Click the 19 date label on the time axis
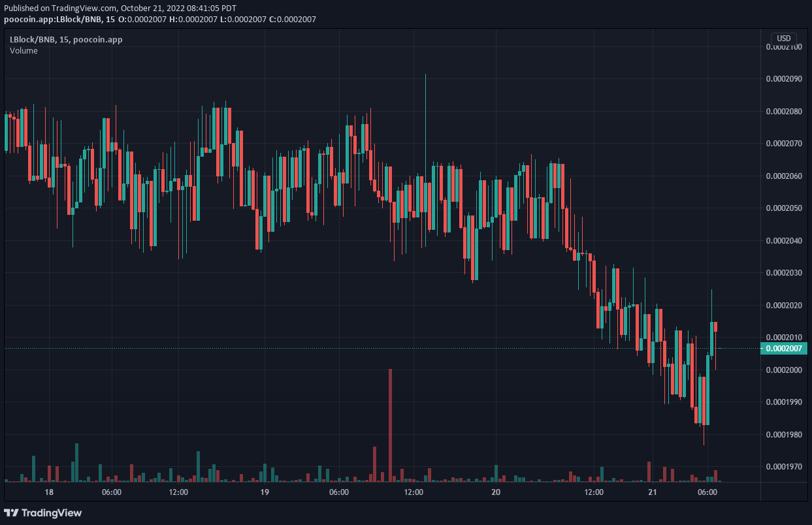812x525 pixels. 265,492
